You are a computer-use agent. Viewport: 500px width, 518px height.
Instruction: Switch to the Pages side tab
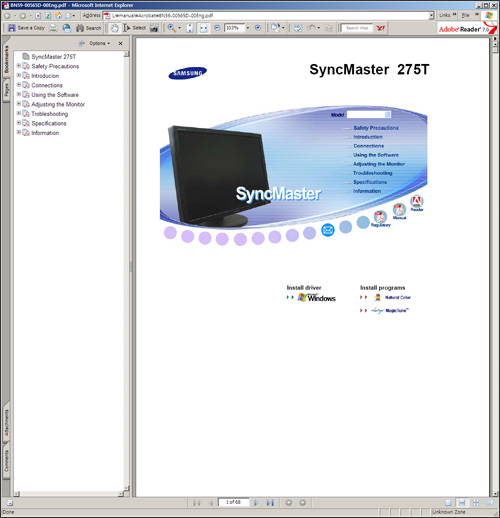[x=6, y=89]
